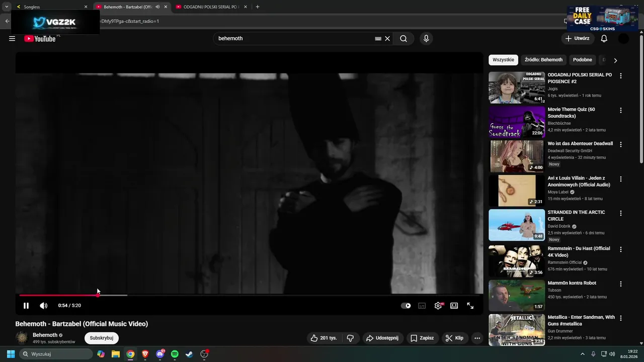
Task: Clear the search text with the X
Action: pyautogui.click(x=387, y=39)
